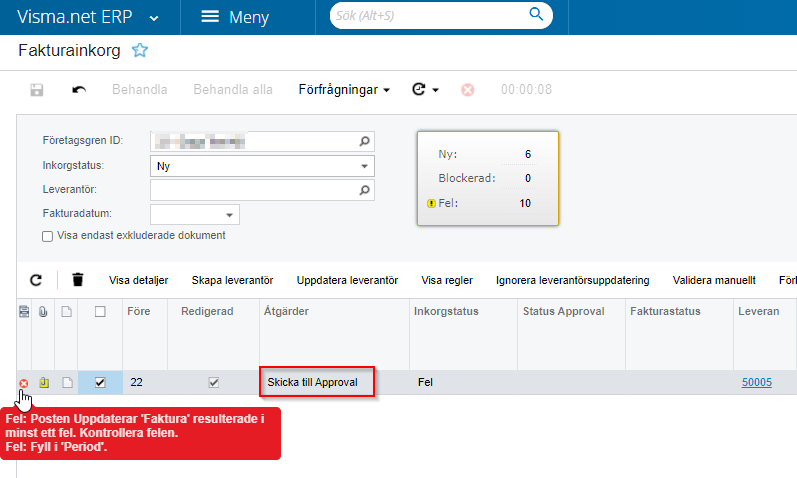797x478 pixels.
Task: Open yellow attachment icon on row 22
Action: pyautogui.click(x=44, y=382)
